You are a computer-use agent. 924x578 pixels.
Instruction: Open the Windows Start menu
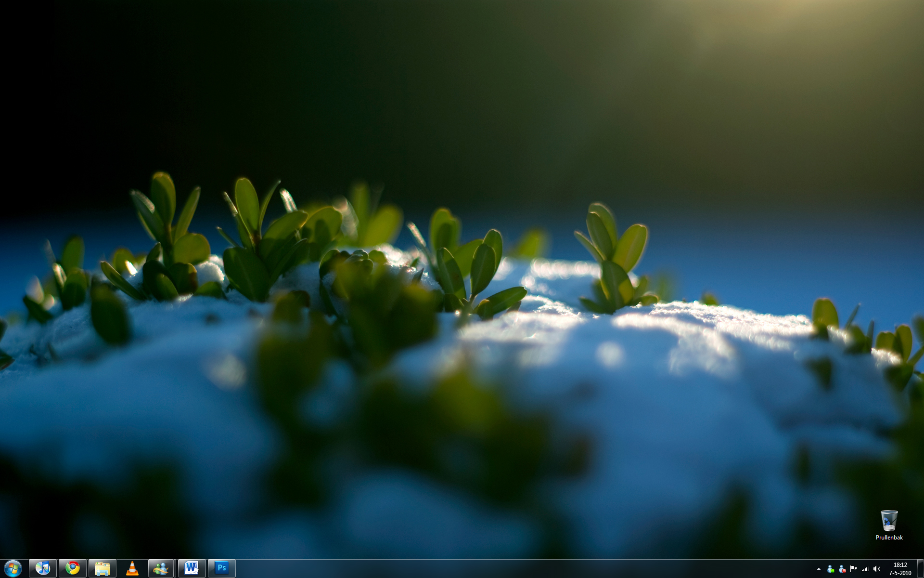point(13,568)
